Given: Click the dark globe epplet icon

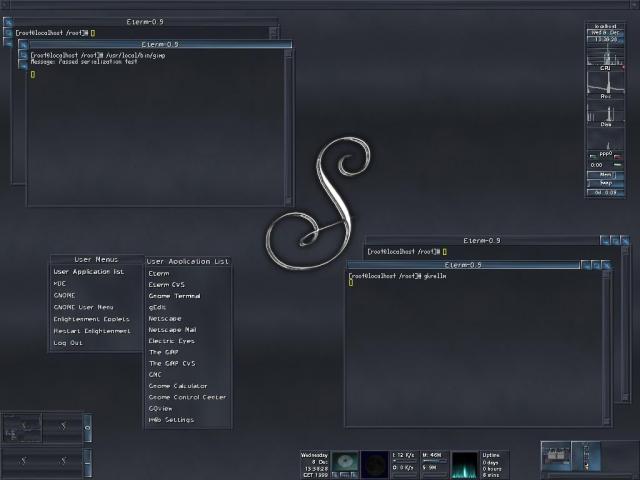Looking at the screenshot, I should tap(374, 464).
